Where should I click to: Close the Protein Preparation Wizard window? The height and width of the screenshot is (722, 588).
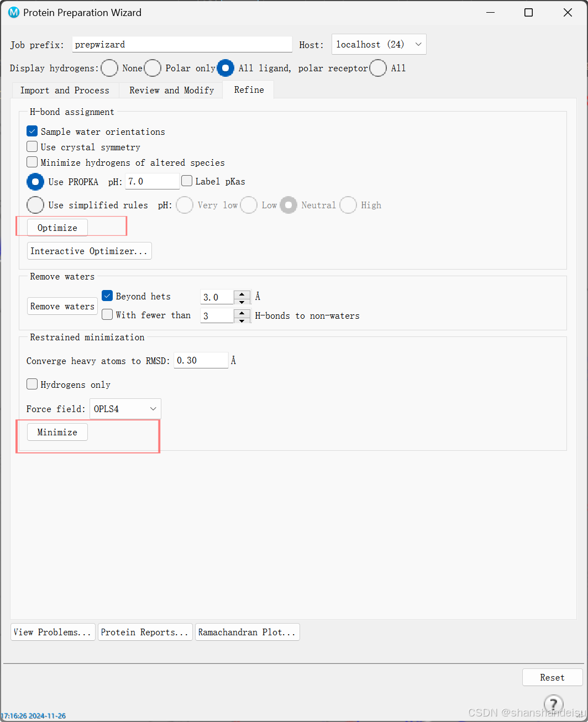tap(568, 12)
